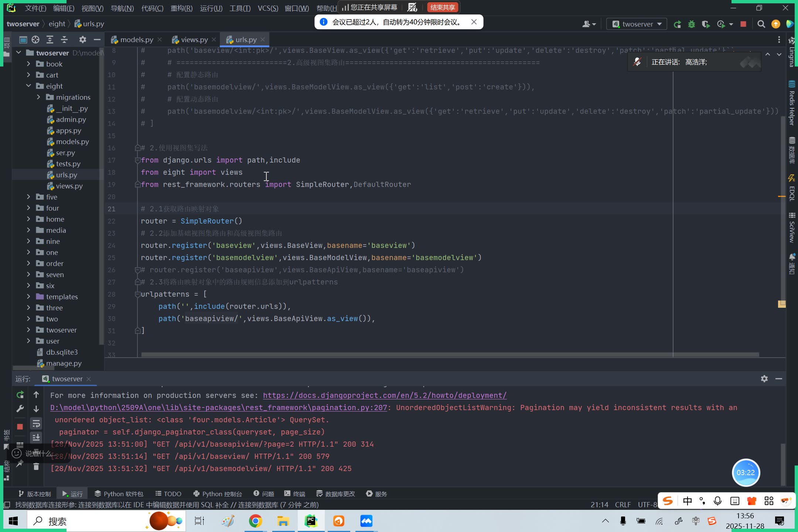Screen dimensions: 798x532
Task: Rerun twoserver in the Run tool window
Action: pyautogui.click(x=20, y=395)
